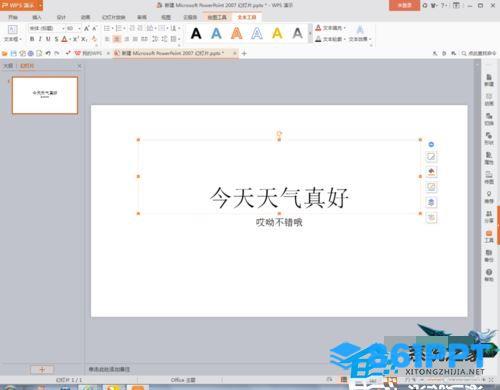Toggle italic text formatting

coord(40,39)
